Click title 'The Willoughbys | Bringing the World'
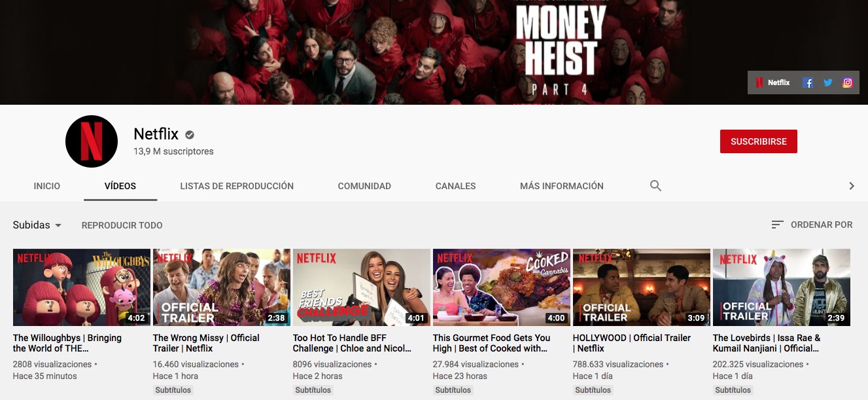 (67, 343)
